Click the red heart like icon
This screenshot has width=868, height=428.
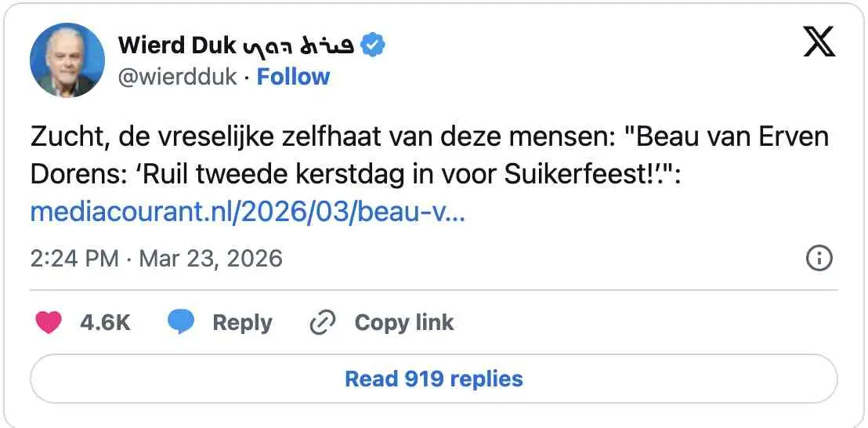(49, 322)
